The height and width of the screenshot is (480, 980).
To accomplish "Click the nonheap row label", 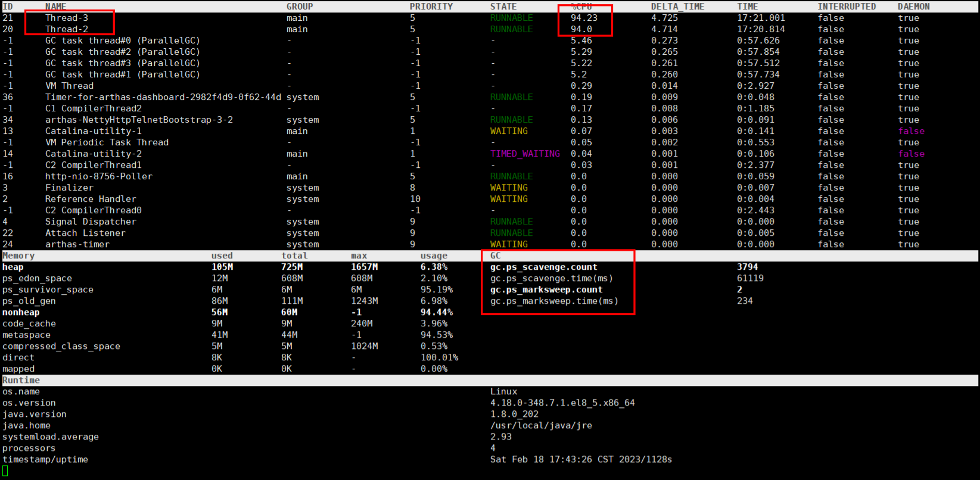I will tap(21, 312).
